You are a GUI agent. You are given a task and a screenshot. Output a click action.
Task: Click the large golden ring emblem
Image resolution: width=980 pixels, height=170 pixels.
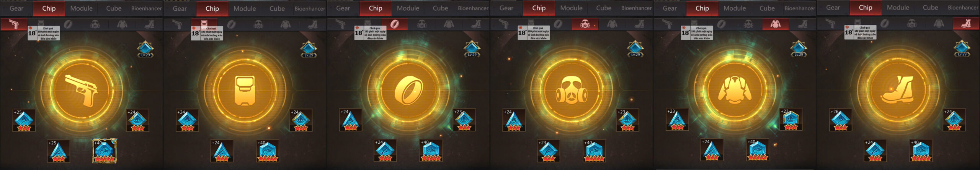pyautogui.click(x=408, y=90)
